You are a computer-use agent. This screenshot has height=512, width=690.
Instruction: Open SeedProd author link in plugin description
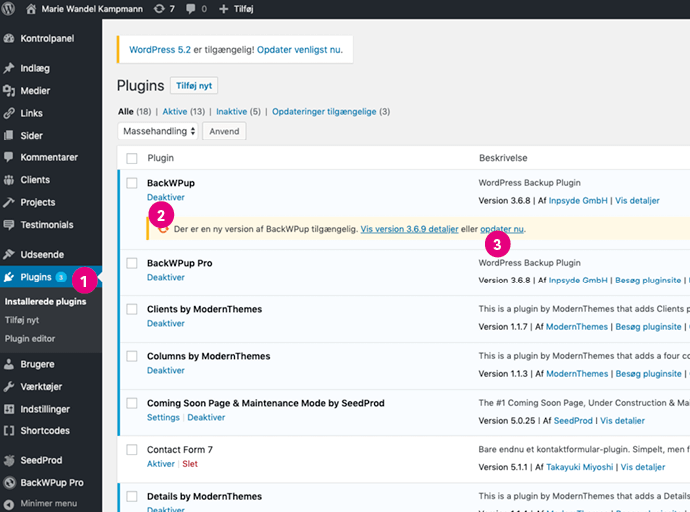click(x=573, y=421)
